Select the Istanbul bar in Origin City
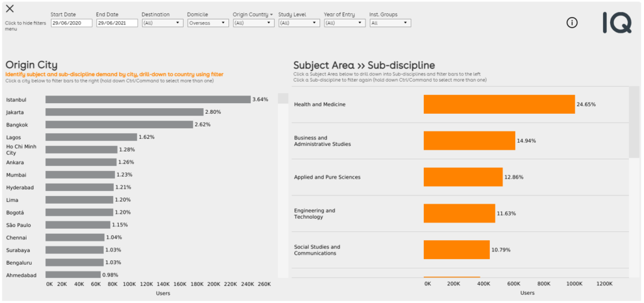Image resolution: width=644 pixels, height=303 pixels. tap(148, 99)
